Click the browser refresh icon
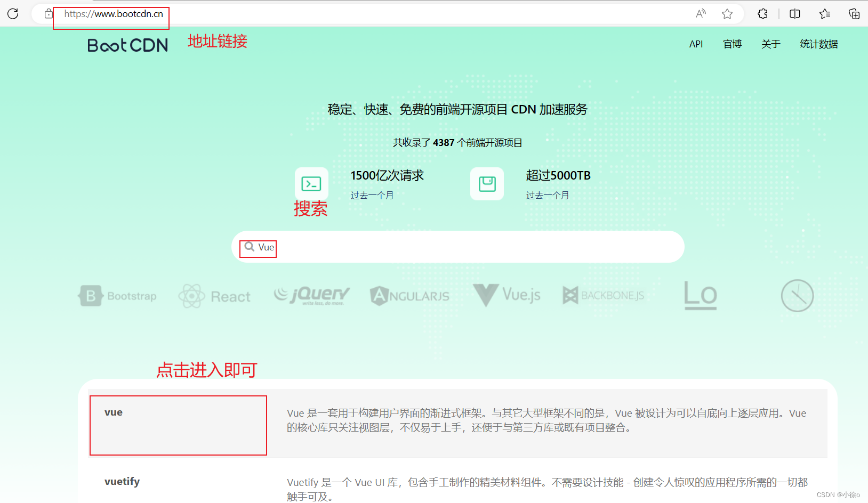 (x=13, y=14)
